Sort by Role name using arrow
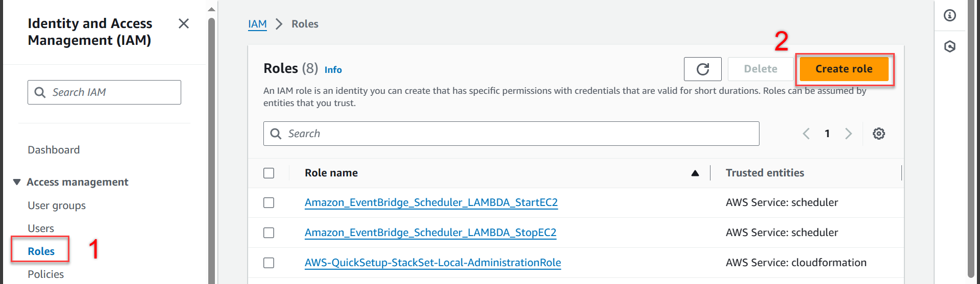The image size is (980, 284). click(x=695, y=173)
